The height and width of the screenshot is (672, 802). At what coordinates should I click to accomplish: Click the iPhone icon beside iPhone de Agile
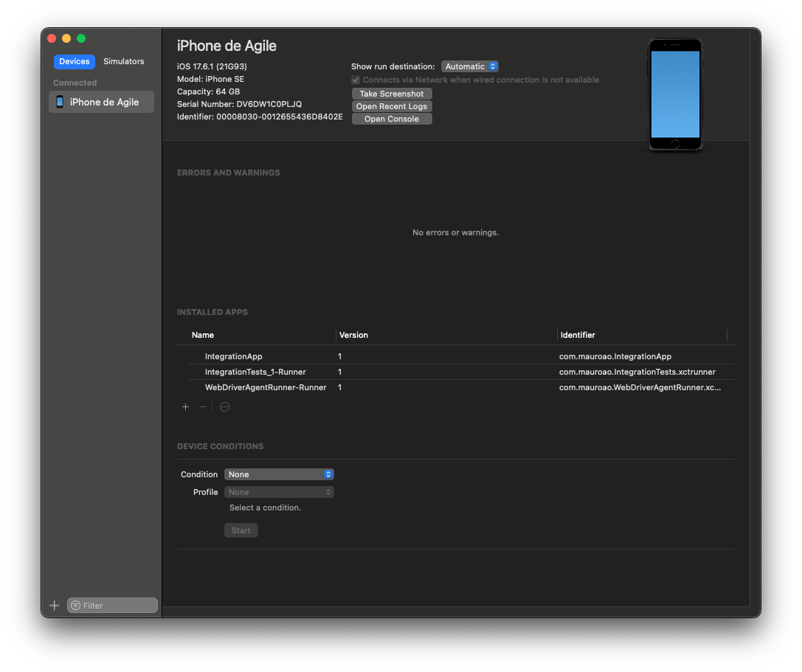coord(60,102)
